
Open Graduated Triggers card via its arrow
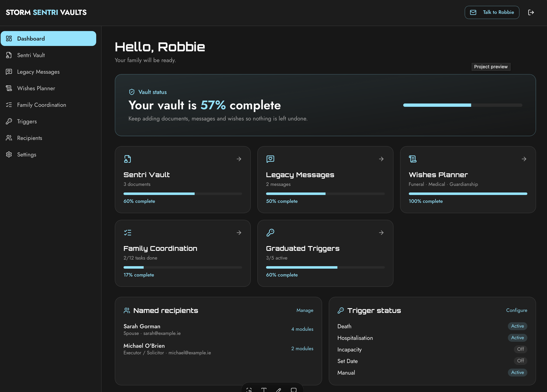click(381, 233)
